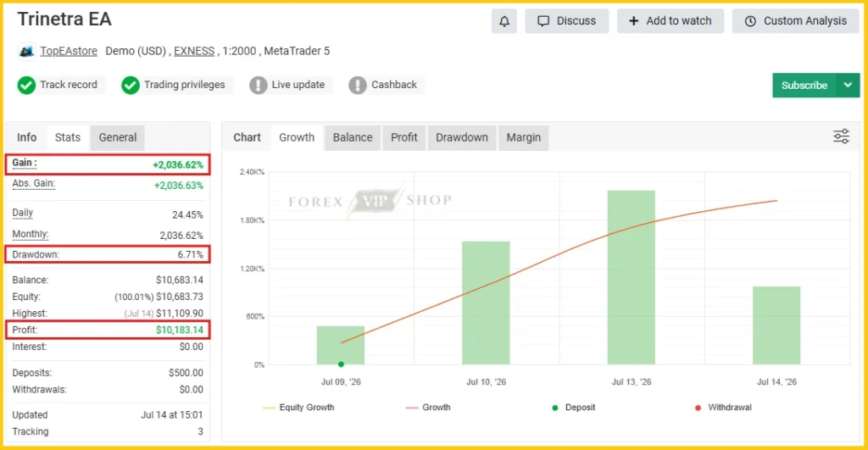The width and height of the screenshot is (868, 450).
Task: Add Trinetra EA to watch list
Action: [670, 21]
